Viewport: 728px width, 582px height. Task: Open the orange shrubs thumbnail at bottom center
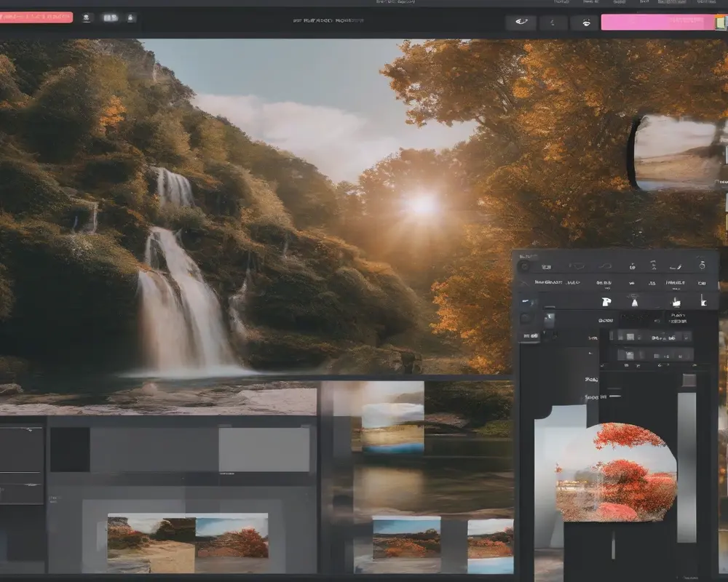(x=407, y=539)
